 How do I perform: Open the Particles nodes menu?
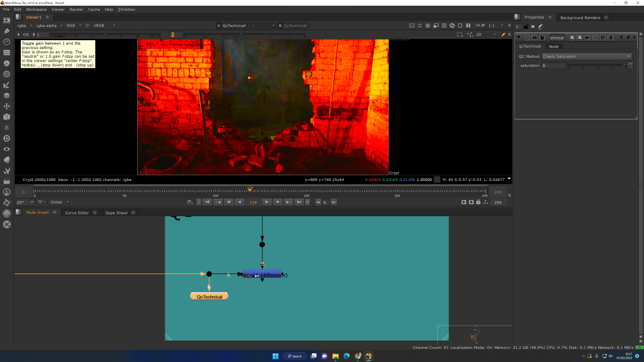(x=6, y=128)
